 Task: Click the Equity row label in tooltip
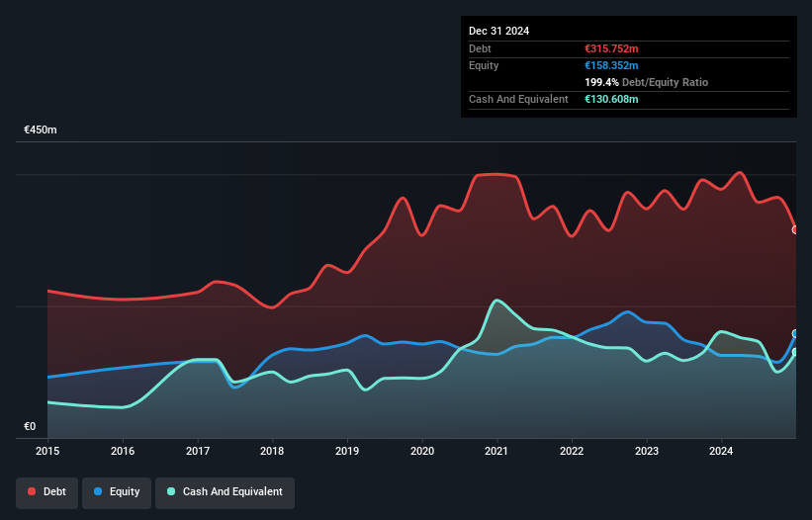coord(484,65)
